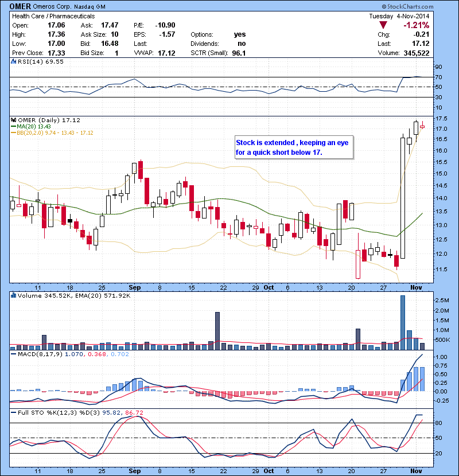Click the Nov label on bottom date axis
The height and width of the screenshot is (476, 459).
(416, 471)
